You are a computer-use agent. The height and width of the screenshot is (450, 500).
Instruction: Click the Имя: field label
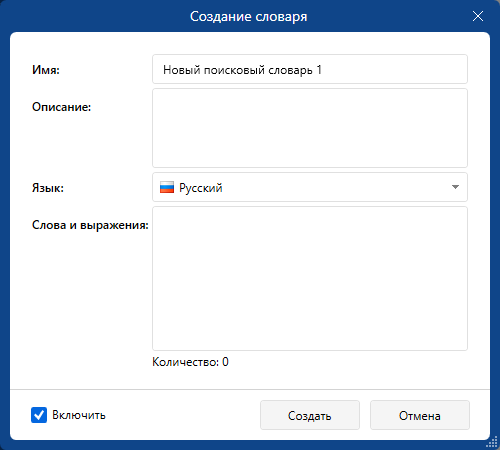(46, 70)
